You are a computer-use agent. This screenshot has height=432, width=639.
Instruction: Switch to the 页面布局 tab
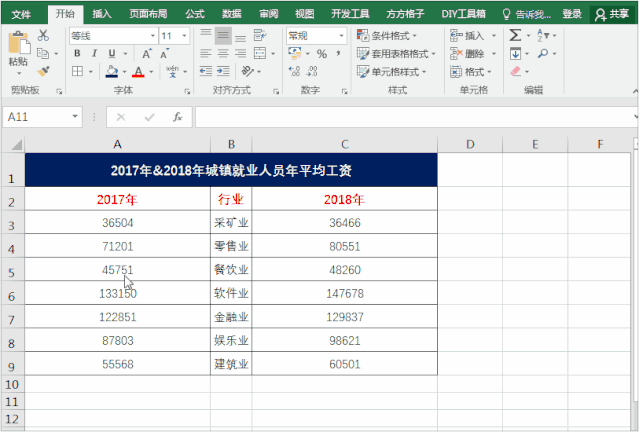(x=148, y=14)
